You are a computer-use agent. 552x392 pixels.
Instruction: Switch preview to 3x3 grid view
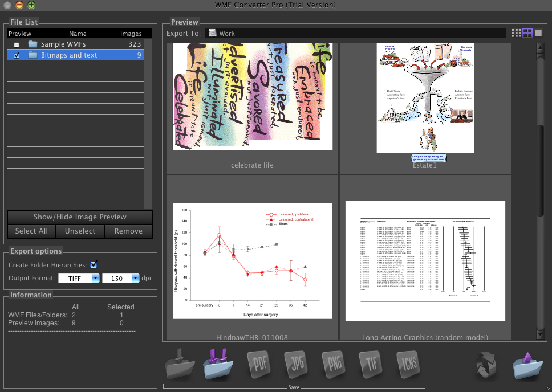[x=516, y=33]
